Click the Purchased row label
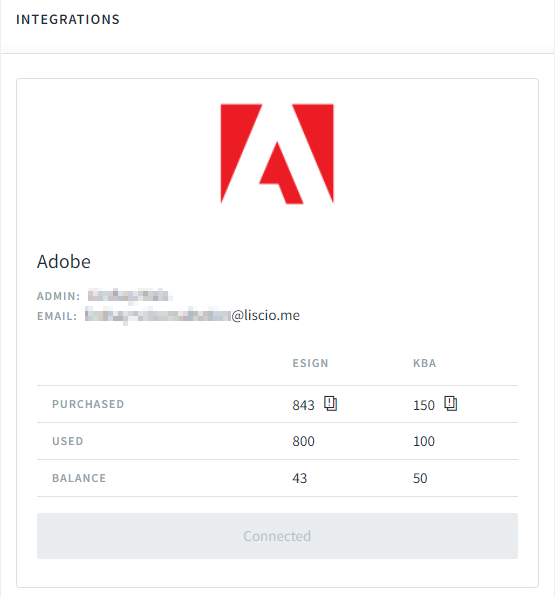The width and height of the screenshot is (555, 597). (88, 404)
